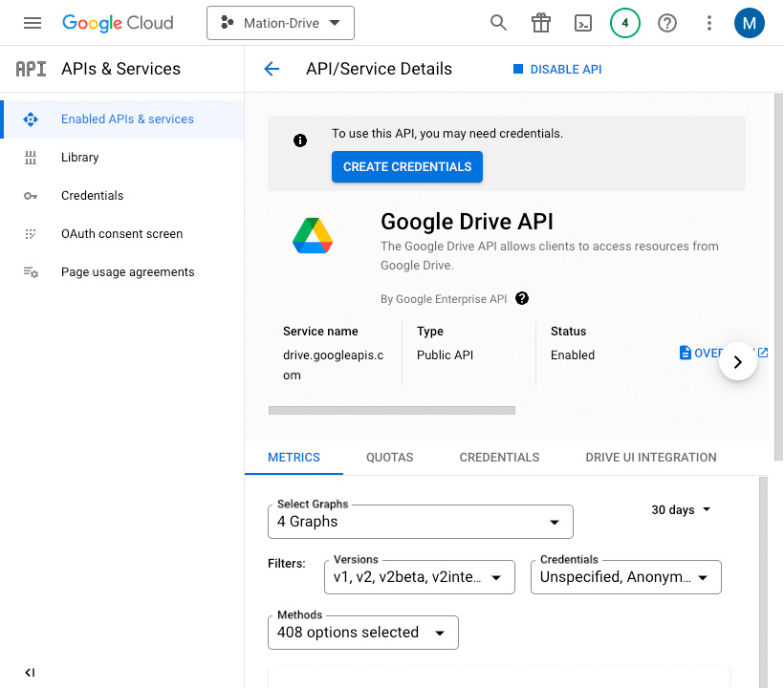The height and width of the screenshot is (688, 784).
Task: Click the Google Drive logo
Action: click(x=313, y=235)
